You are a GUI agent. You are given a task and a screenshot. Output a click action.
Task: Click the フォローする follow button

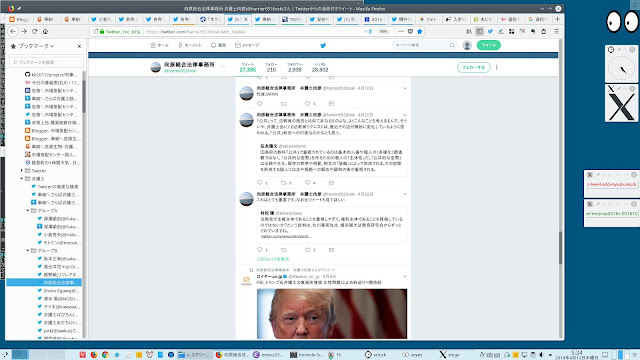coord(473,67)
